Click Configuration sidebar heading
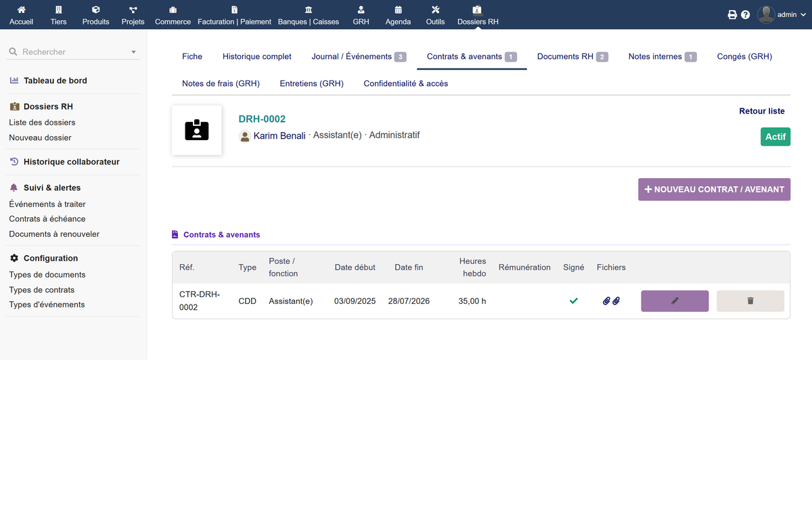812x530 pixels. (x=51, y=258)
